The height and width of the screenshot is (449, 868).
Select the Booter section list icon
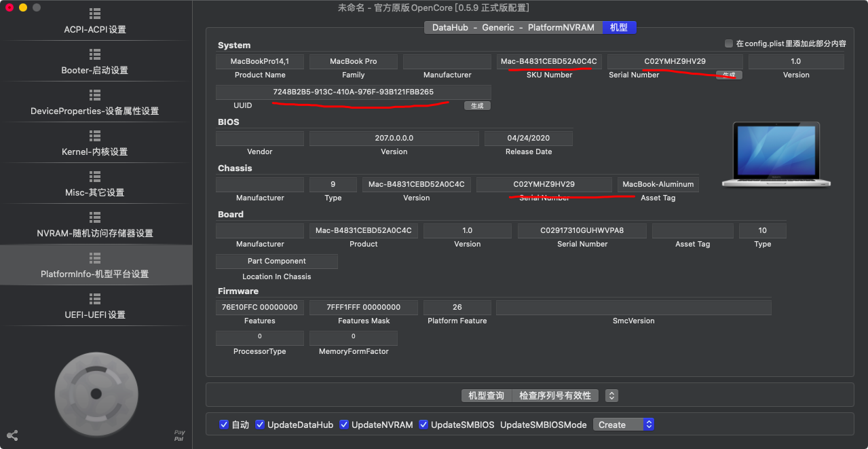point(95,54)
